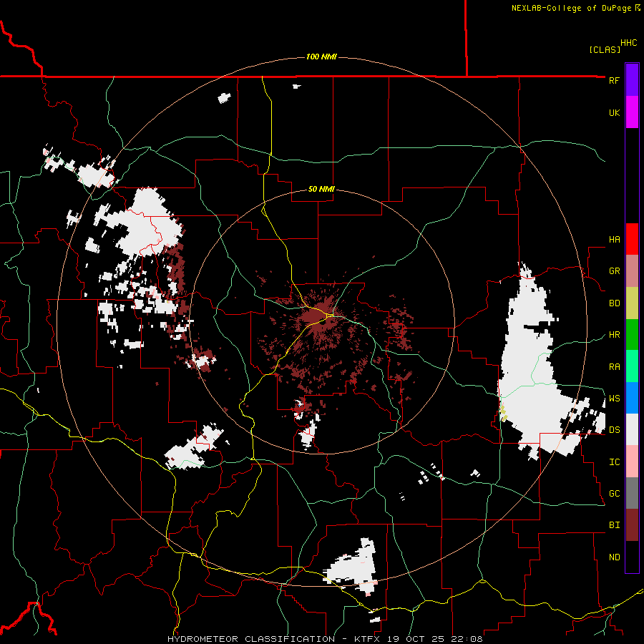
Task: Click the ND legend label
Action: (x=614, y=557)
